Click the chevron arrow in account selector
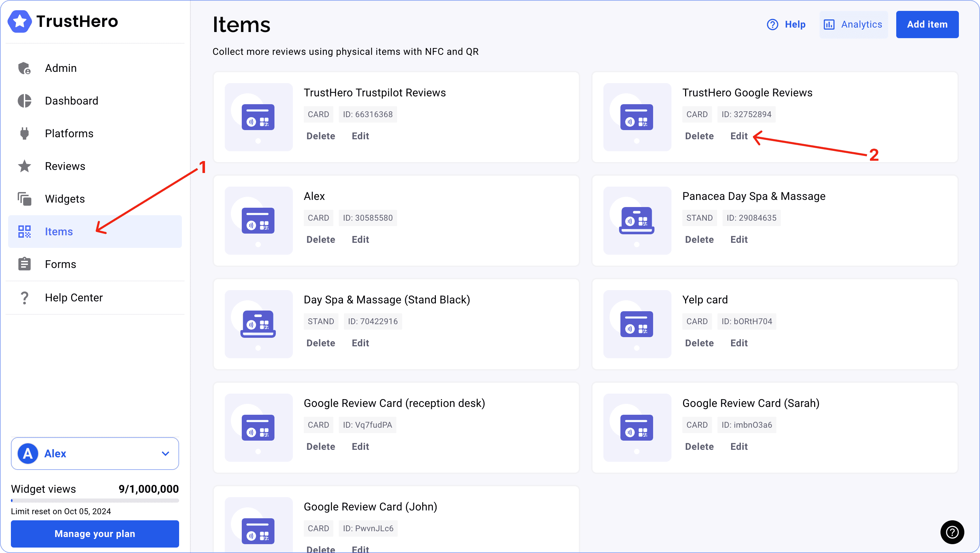 (165, 453)
